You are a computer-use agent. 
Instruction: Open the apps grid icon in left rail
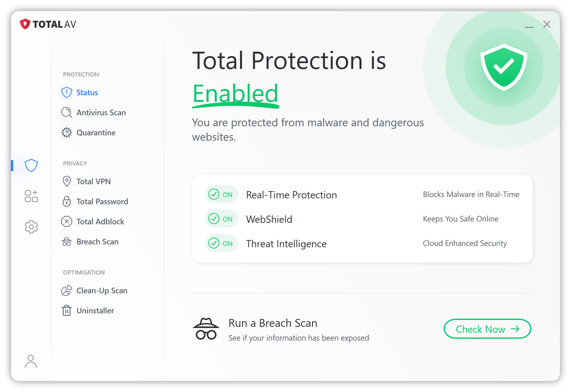31,196
